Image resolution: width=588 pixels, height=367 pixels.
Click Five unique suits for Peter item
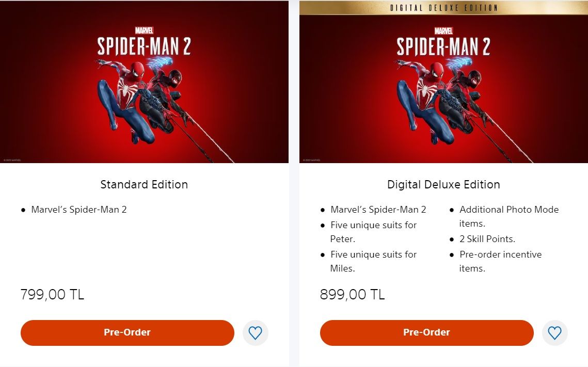click(x=373, y=232)
